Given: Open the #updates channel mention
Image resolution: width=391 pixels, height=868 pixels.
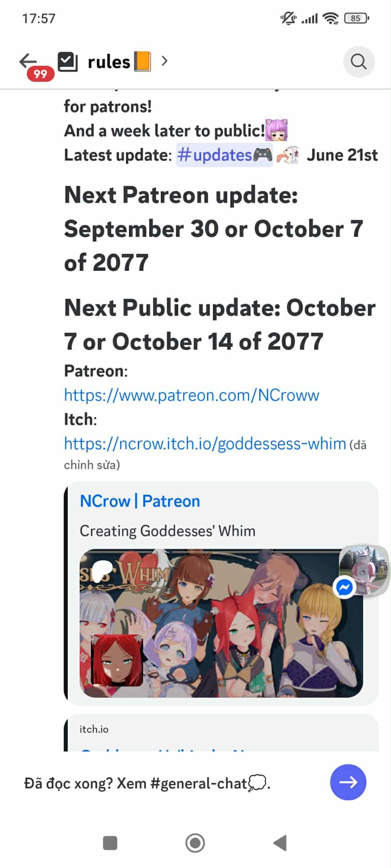Looking at the screenshot, I should [x=224, y=155].
